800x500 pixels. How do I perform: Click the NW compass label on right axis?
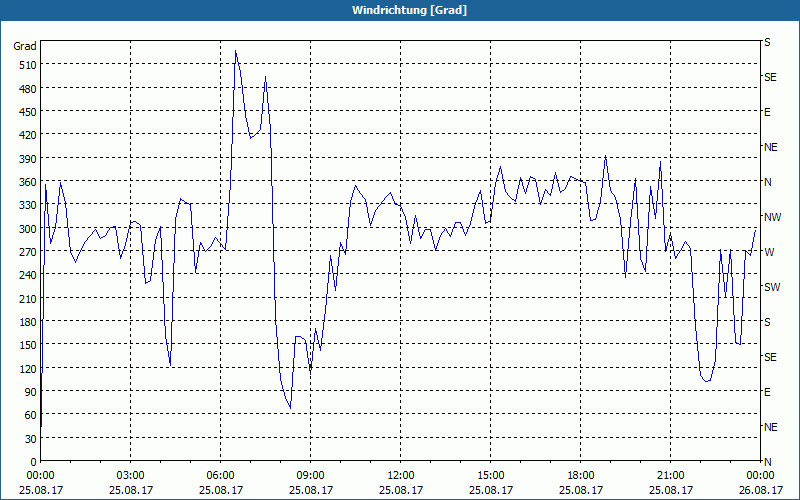tap(772, 217)
